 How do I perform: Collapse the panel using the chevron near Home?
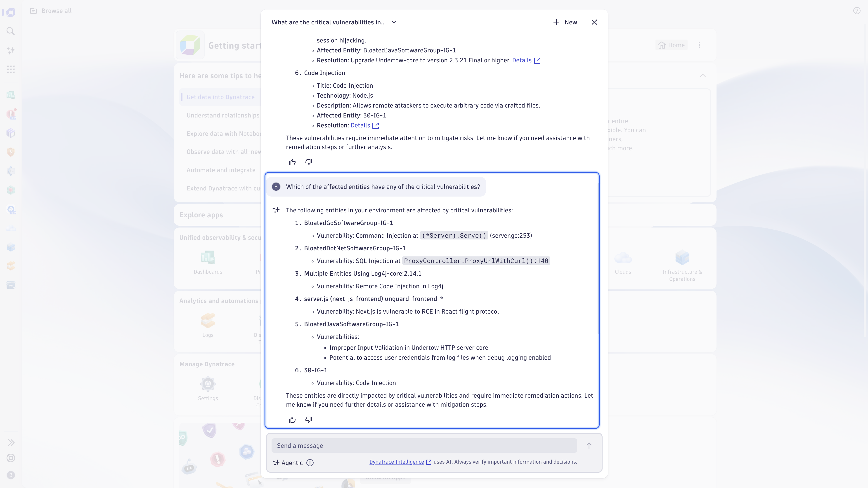pyautogui.click(x=703, y=75)
